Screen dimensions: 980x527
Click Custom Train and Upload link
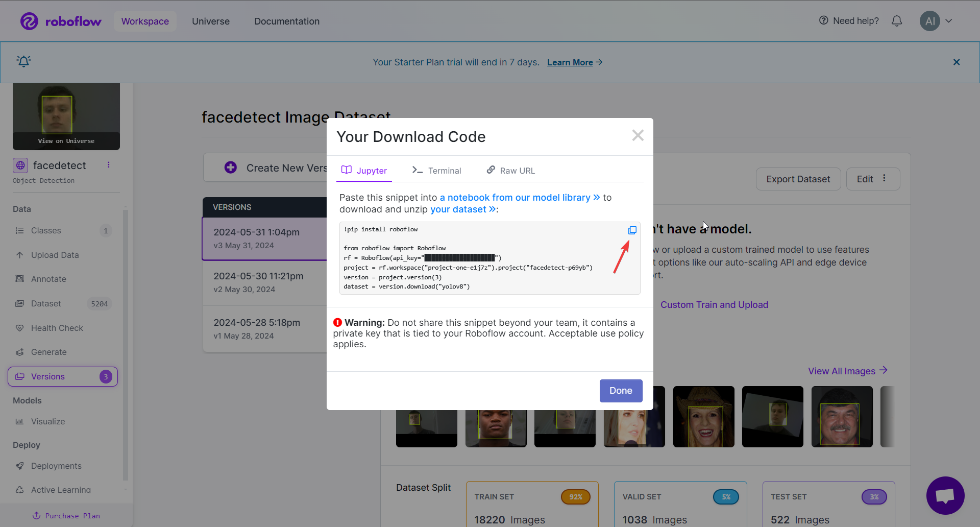tap(714, 305)
